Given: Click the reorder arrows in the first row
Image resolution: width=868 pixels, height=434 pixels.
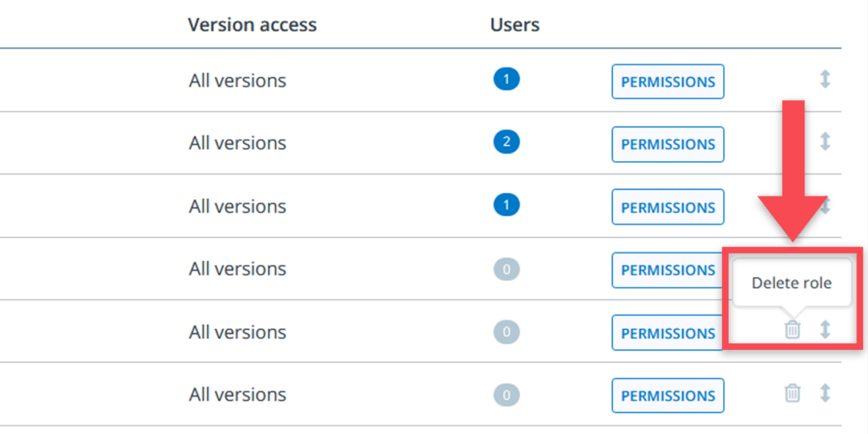Looking at the screenshot, I should pyautogui.click(x=825, y=80).
